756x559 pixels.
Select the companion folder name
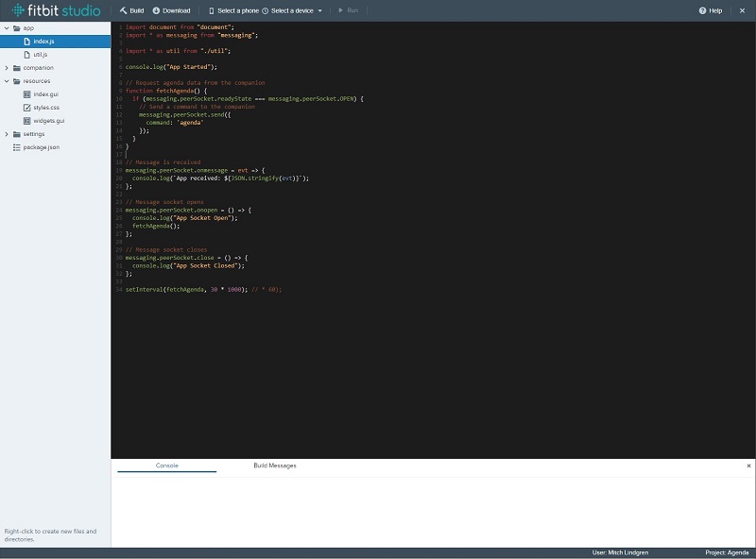[x=39, y=68]
